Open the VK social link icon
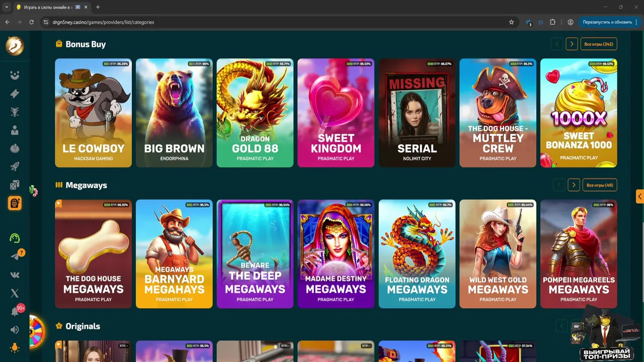The width and height of the screenshot is (644, 362). [15, 275]
